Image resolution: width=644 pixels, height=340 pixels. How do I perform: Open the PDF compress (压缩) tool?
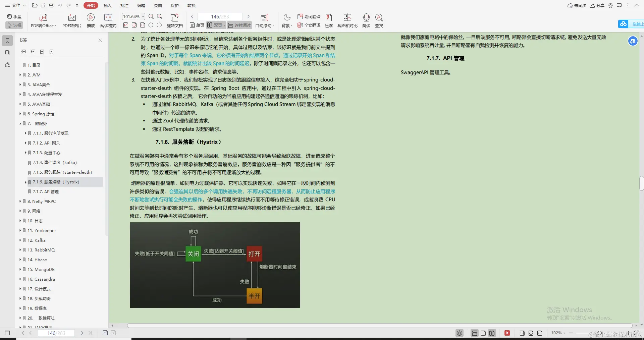[x=328, y=20]
